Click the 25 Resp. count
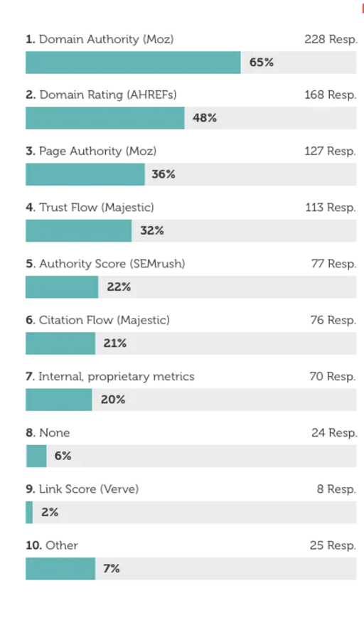Screen dimensions: 364x630 [333, 545]
